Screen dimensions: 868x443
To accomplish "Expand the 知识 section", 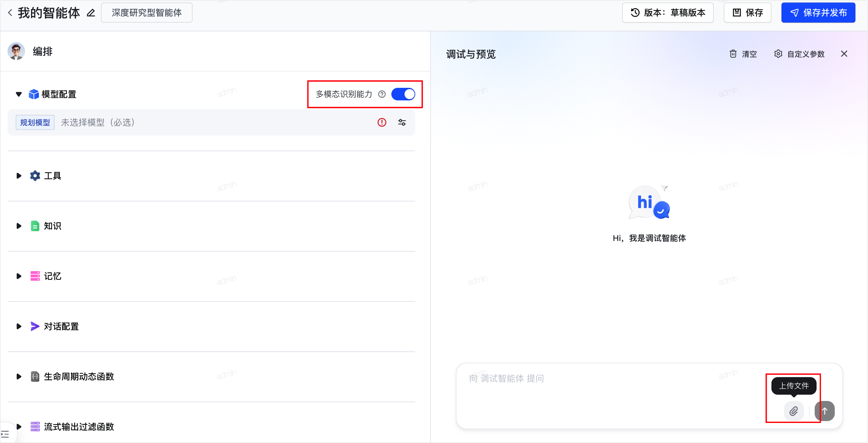I will (x=19, y=226).
